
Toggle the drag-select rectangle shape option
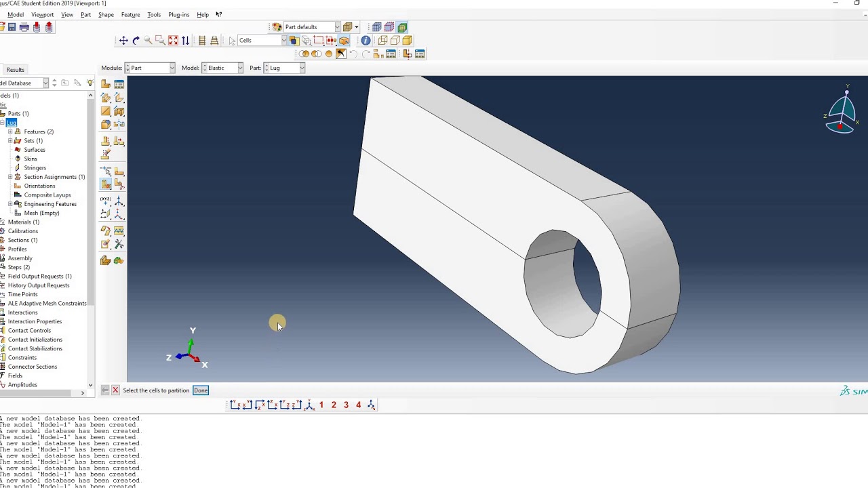pyautogui.click(x=318, y=41)
